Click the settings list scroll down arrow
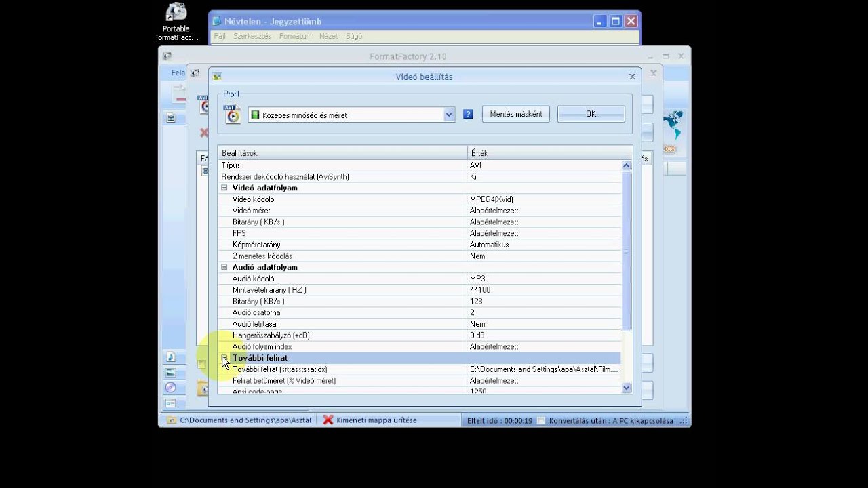This screenshot has width=868, height=488. 626,388
